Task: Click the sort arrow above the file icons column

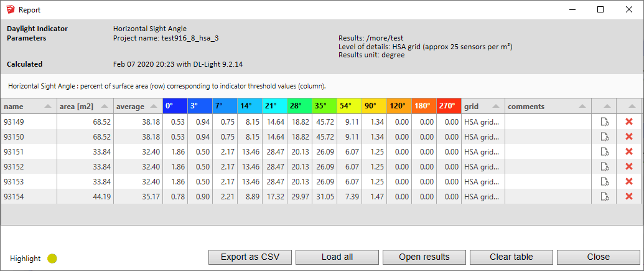Action: [x=607, y=106]
